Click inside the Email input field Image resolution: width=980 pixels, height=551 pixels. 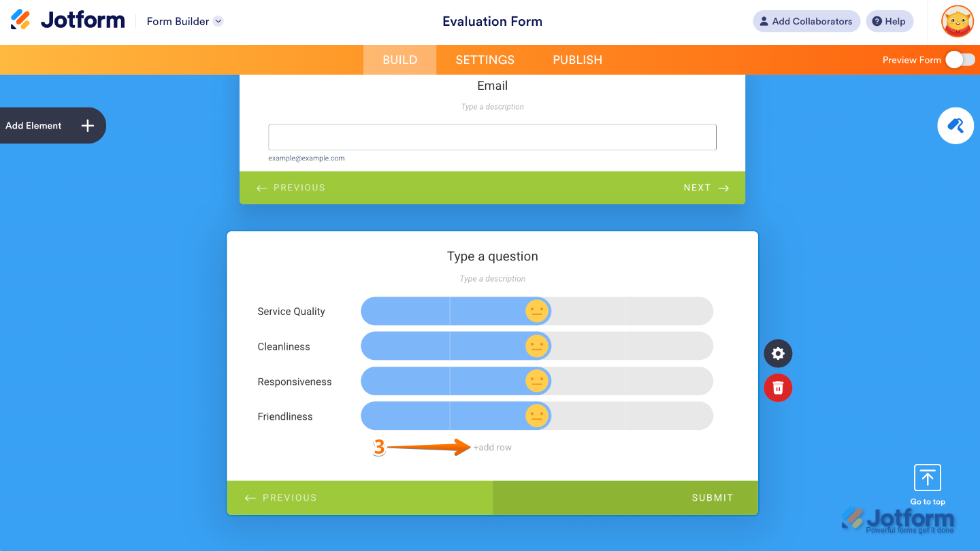coord(492,137)
